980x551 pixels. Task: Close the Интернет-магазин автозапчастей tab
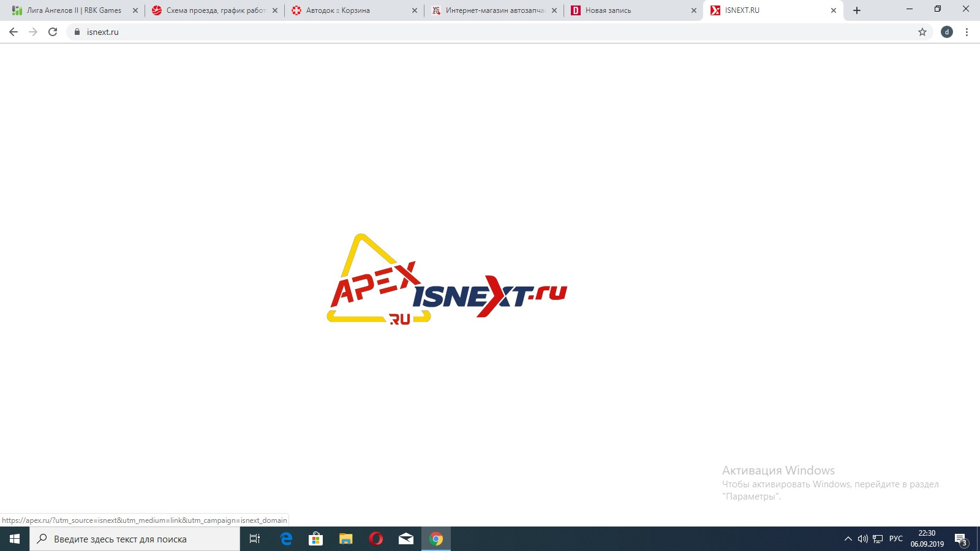(554, 10)
